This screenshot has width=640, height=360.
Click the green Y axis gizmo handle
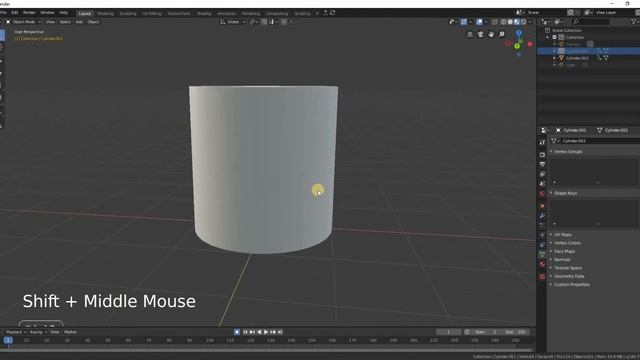pos(517,46)
